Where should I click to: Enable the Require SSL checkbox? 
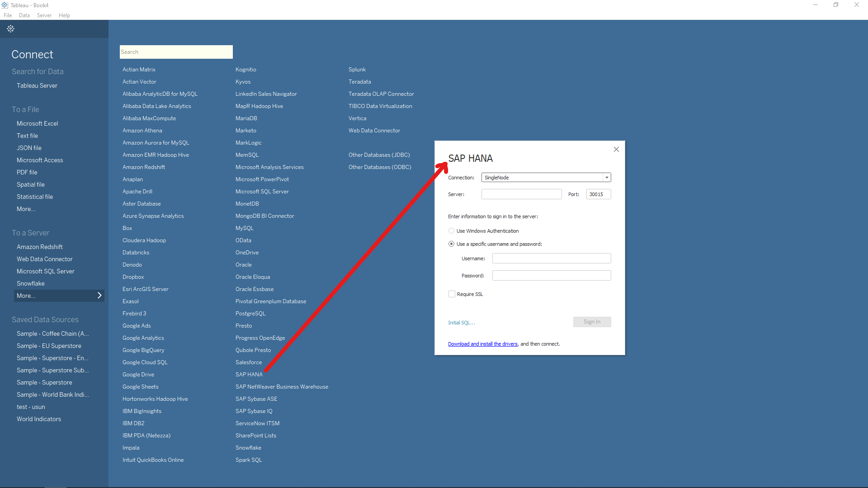coord(452,294)
